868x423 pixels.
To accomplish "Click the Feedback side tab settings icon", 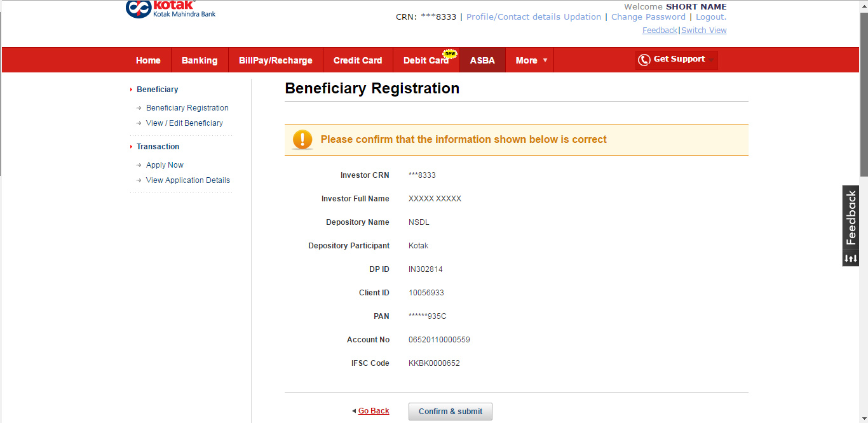I will (x=851, y=258).
